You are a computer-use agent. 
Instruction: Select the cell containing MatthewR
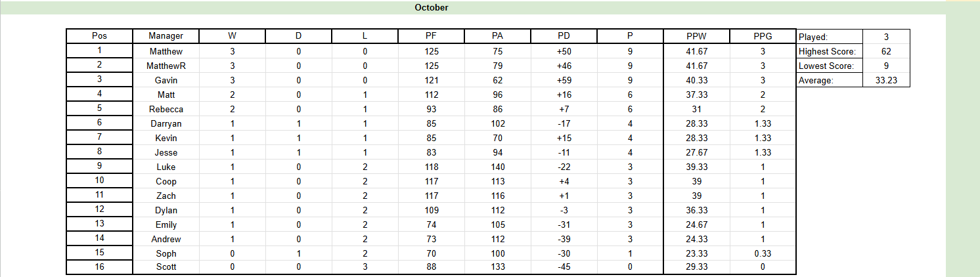tap(166, 66)
